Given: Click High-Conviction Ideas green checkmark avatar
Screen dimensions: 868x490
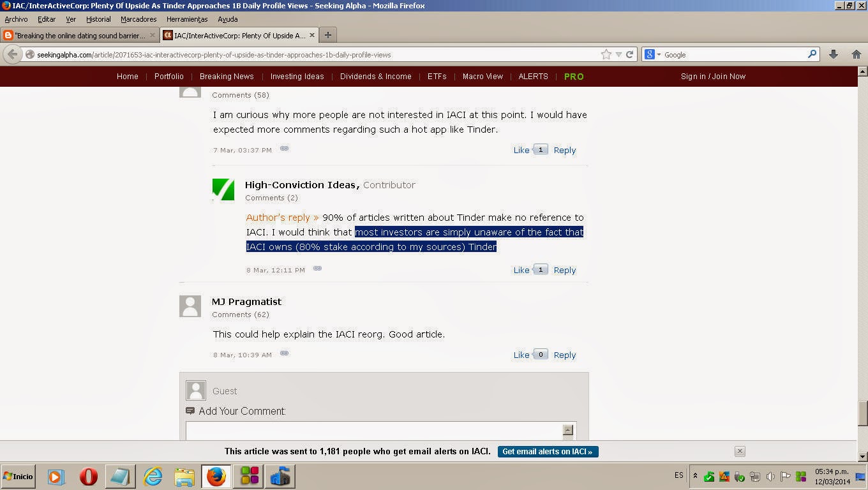Looking at the screenshot, I should pyautogui.click(x=223, y=189).
